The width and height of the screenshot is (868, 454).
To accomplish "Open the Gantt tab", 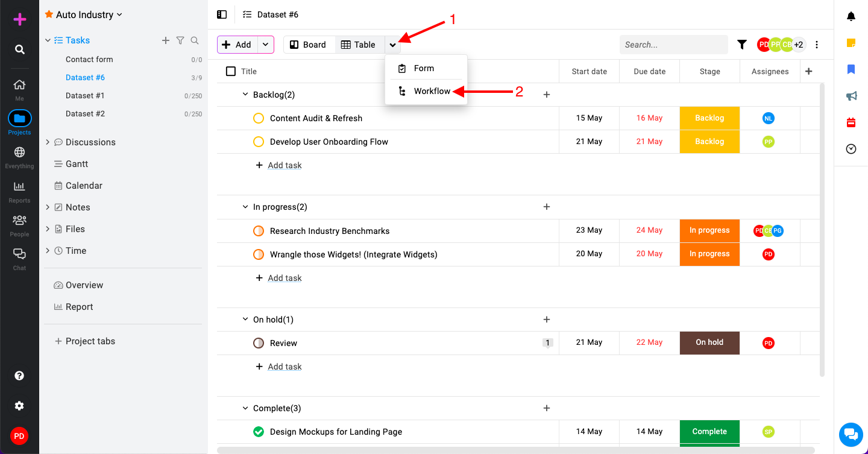I will click(x=77, y=164).
